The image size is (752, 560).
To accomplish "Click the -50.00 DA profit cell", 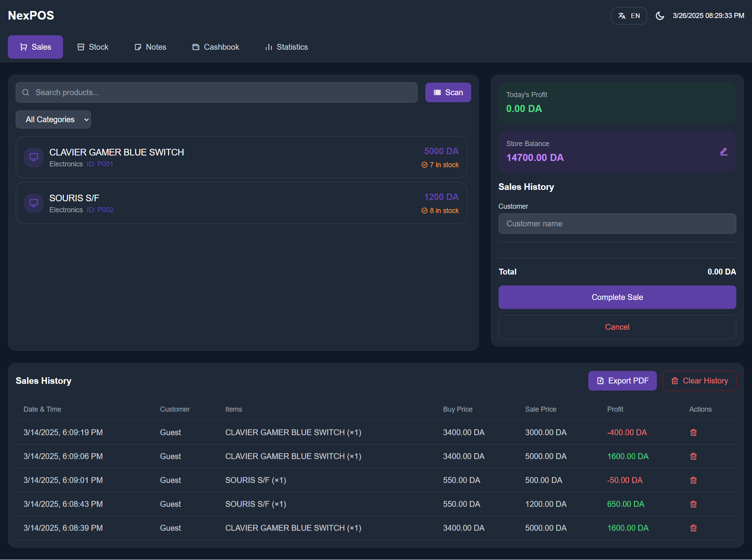I will (625, 480).
